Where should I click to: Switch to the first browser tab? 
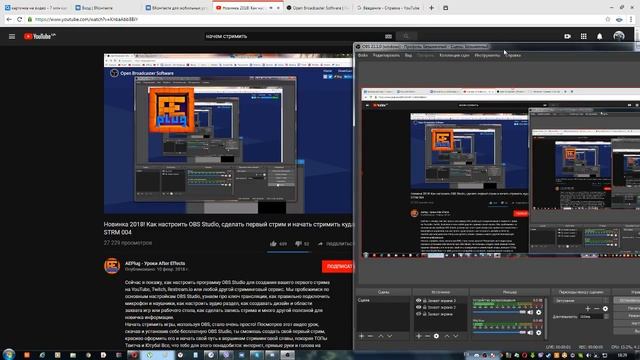pyautogui.click(x=36, y=8)
